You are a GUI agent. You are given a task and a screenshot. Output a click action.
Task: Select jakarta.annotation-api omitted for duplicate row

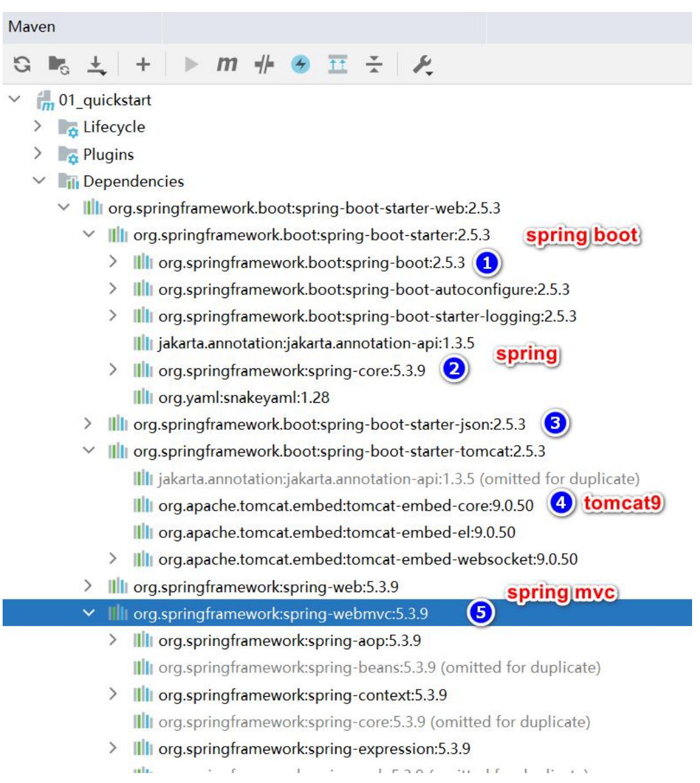coord(399,479)
